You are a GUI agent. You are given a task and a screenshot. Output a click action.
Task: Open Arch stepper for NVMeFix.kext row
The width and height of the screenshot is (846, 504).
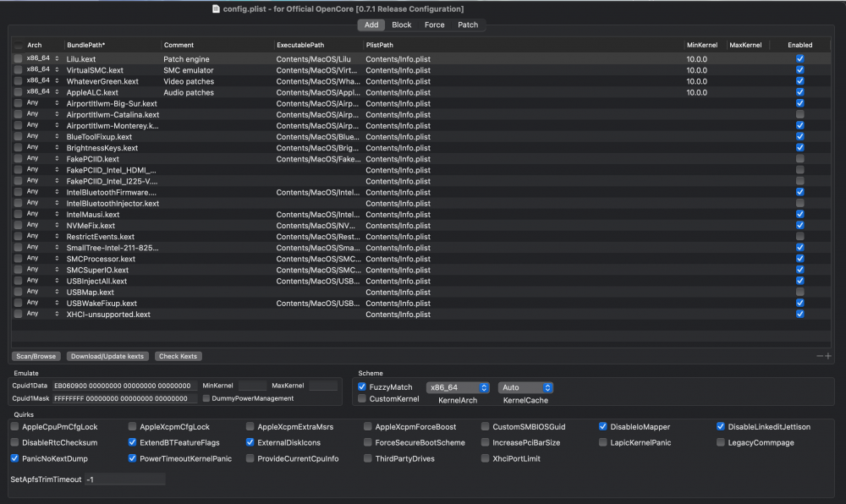point(57,225)
